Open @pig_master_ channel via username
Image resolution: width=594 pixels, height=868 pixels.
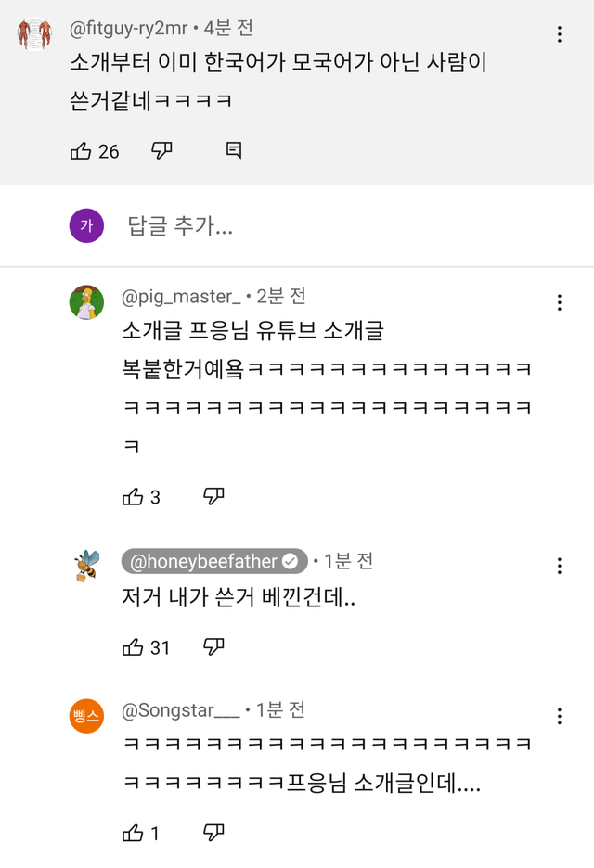[182, 297]
